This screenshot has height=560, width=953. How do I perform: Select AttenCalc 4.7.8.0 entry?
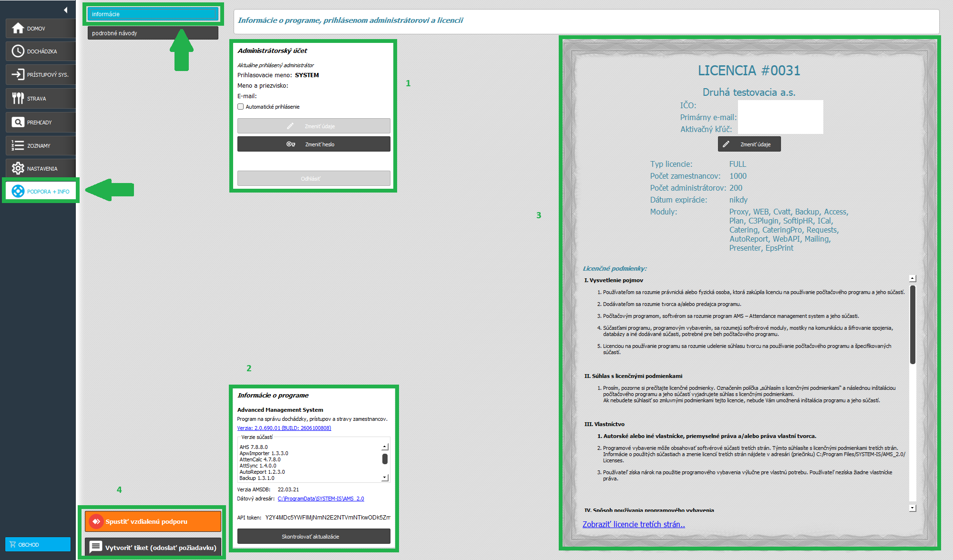coord(260,459)
